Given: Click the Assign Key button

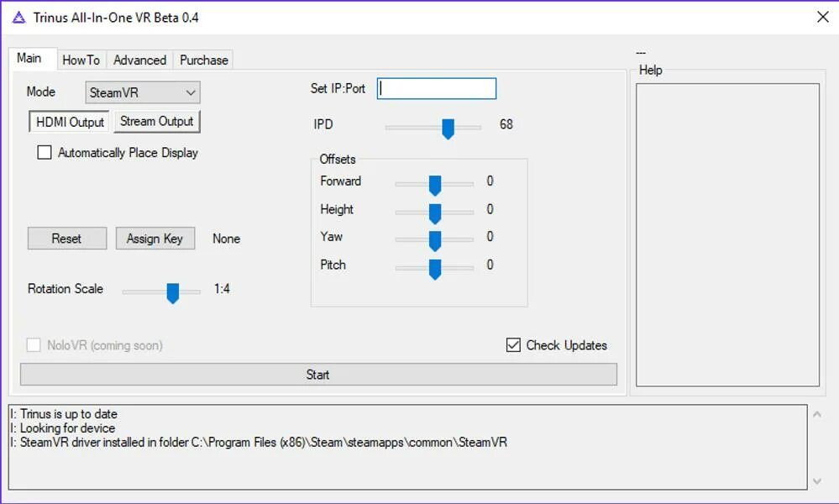Looking at the screenshot, I should pos(155,239).
